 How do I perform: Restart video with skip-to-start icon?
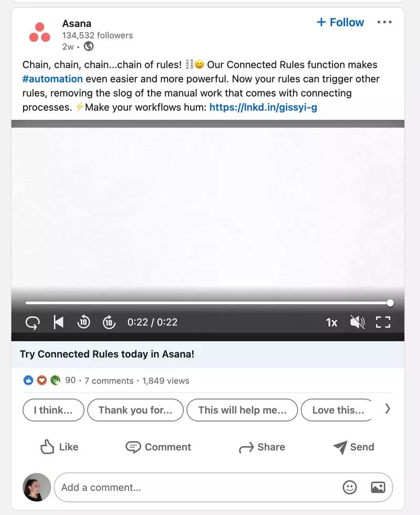coord(58,322)
